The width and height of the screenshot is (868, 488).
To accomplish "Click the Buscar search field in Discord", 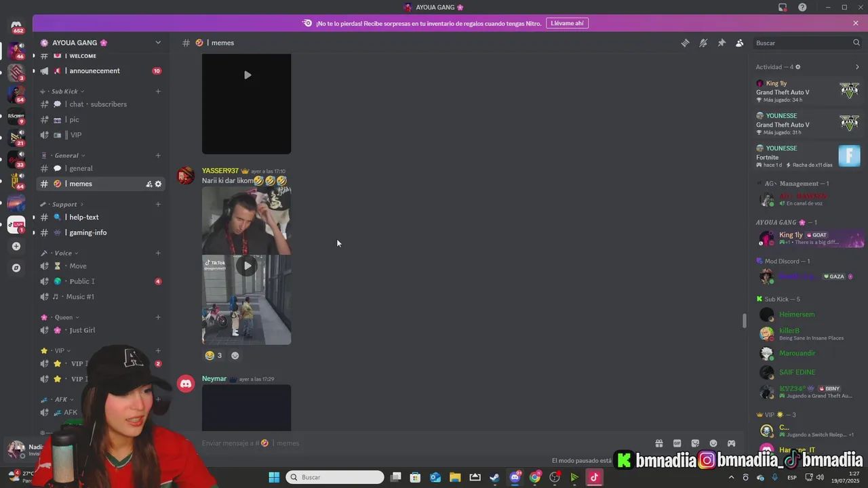I will [x=807, y=43].
